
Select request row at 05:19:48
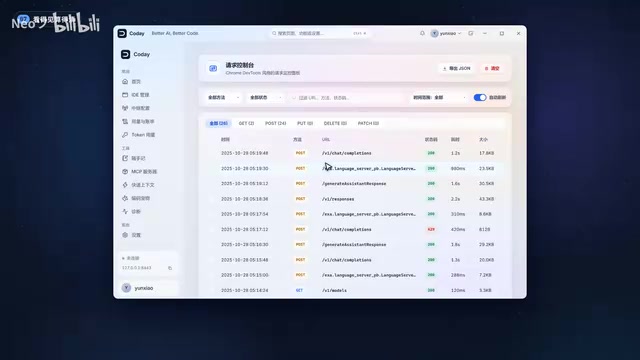point(354,153)
